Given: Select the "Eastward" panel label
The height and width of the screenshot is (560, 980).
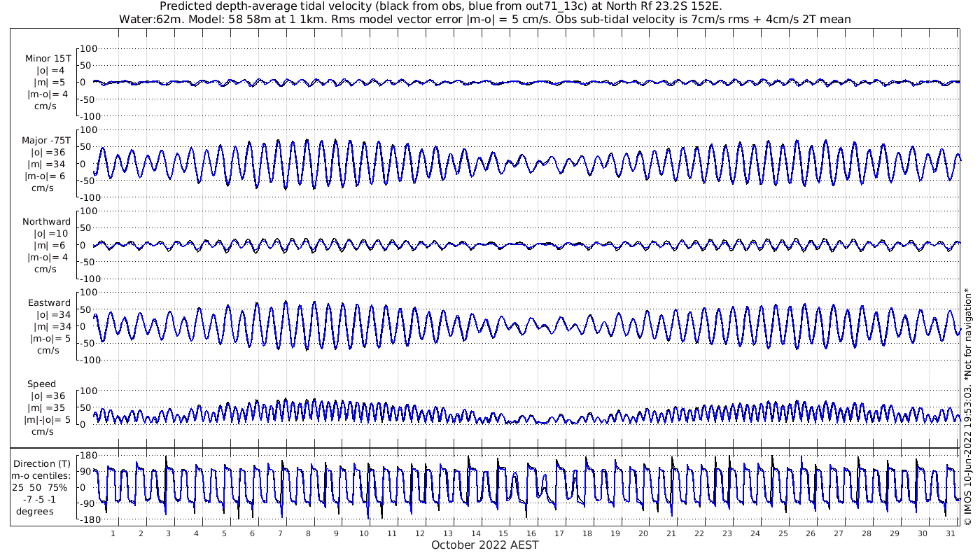Looking at the screenshot, I should pos(49,303).
